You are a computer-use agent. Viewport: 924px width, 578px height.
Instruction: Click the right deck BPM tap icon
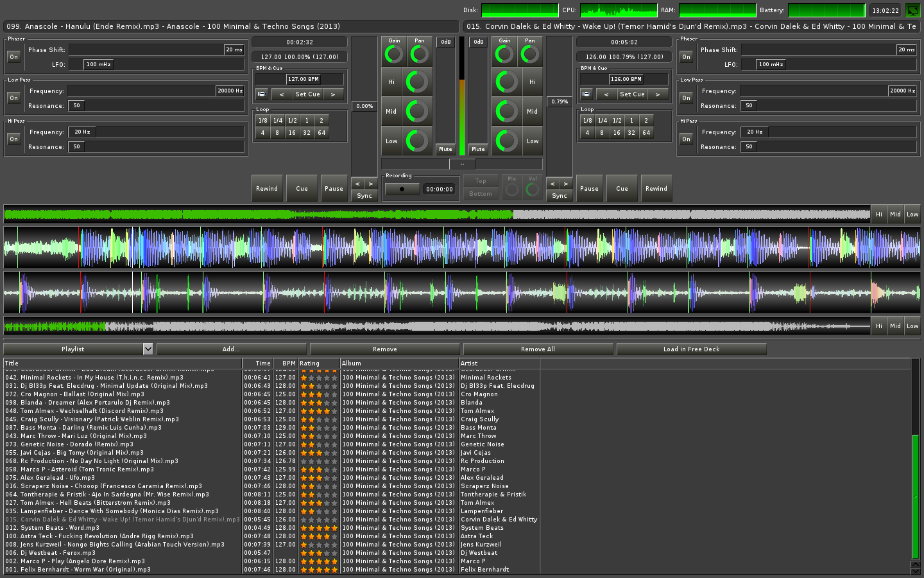pos(586,94)
